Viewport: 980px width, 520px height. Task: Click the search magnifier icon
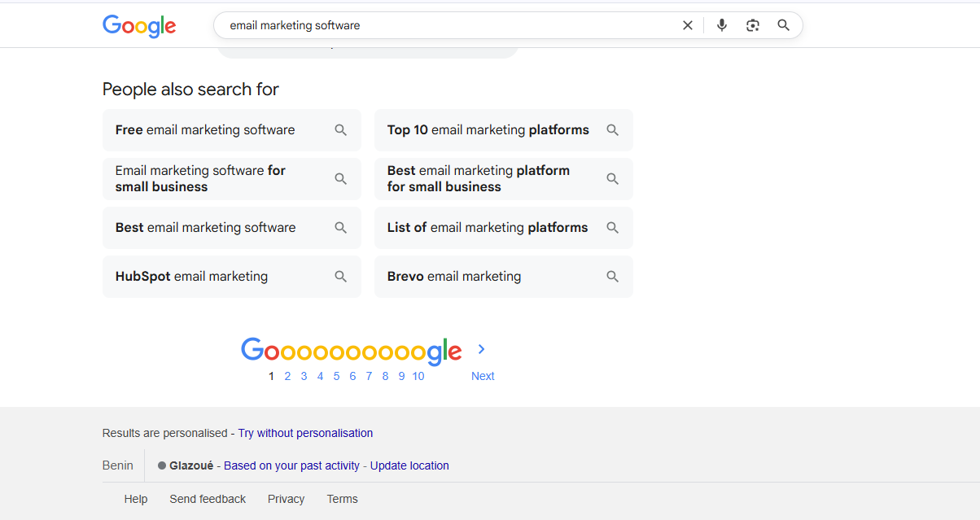[x=783, y=25]
